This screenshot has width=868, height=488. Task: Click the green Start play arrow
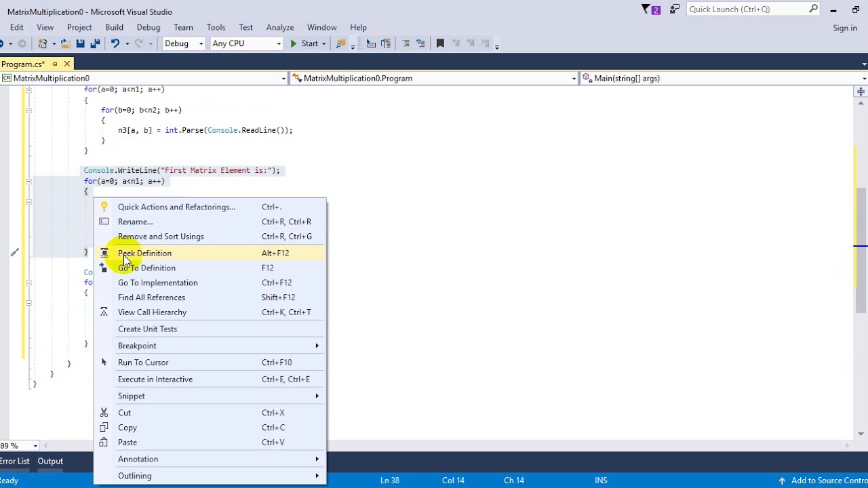coord(294,43)
